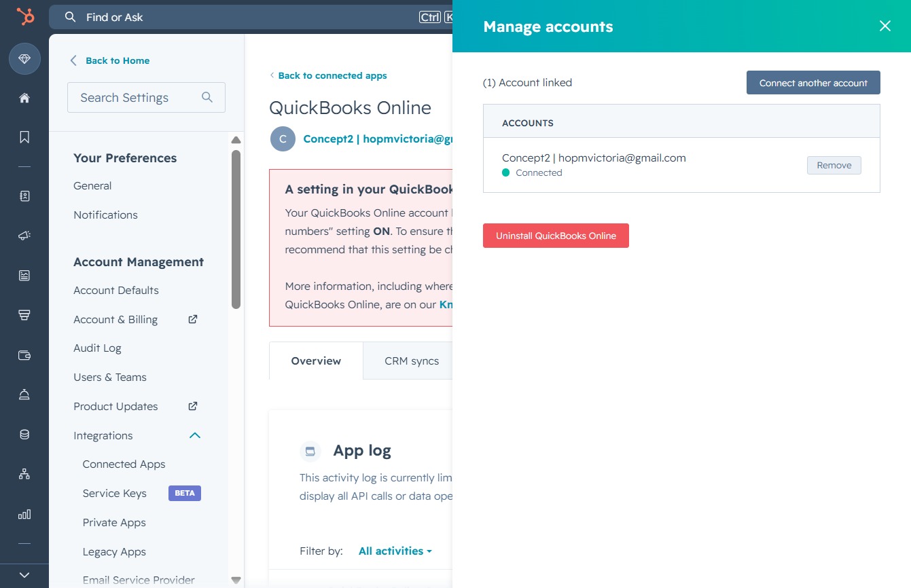Open the Reporting bar chart icon
Screen dimensions: 911x588
[x=24, y=514]
